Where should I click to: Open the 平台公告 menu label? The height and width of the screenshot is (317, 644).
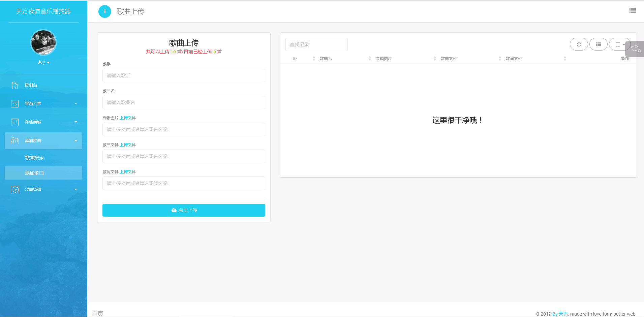(x=33, y=104)
